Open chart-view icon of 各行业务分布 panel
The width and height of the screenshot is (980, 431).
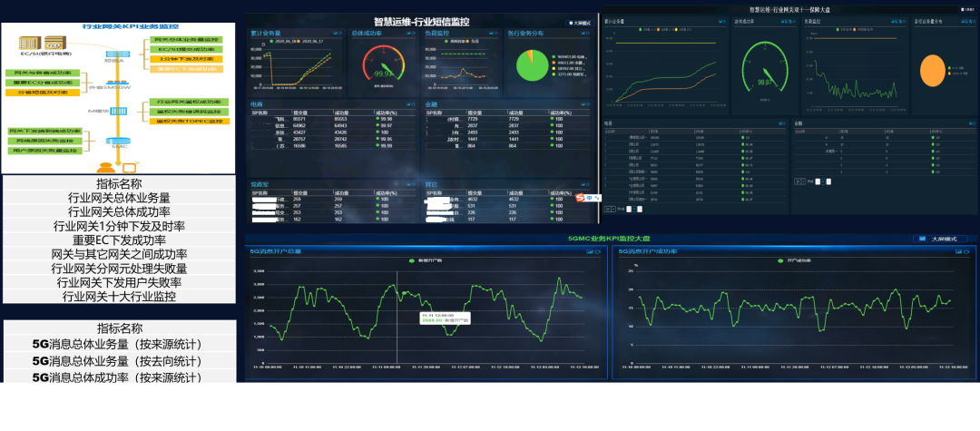click(x=583, y=33)
